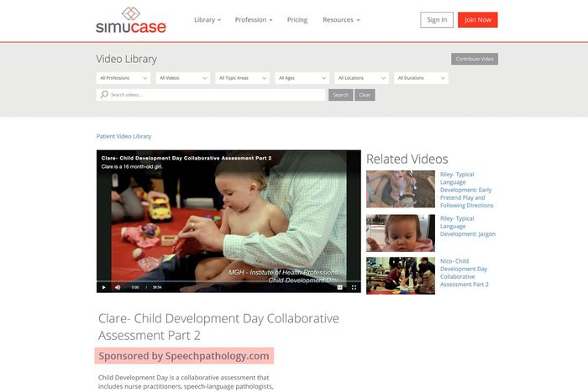Viewport: 588px width, 392px height.
Task: Mute the video player volume
Action: tap(118, 287)
